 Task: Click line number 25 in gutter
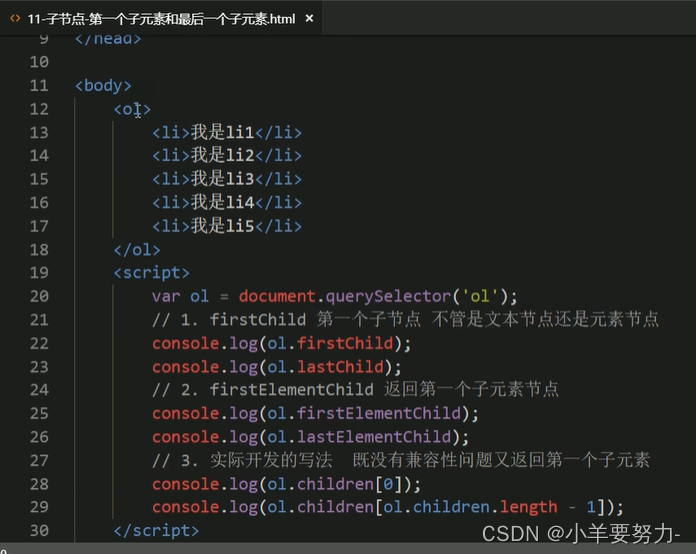pos(39,414)
